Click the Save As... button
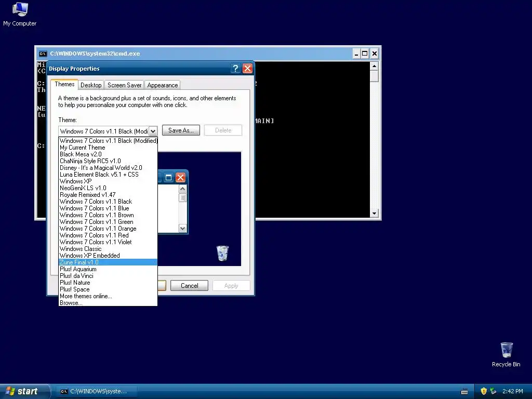 pos(181,130)
